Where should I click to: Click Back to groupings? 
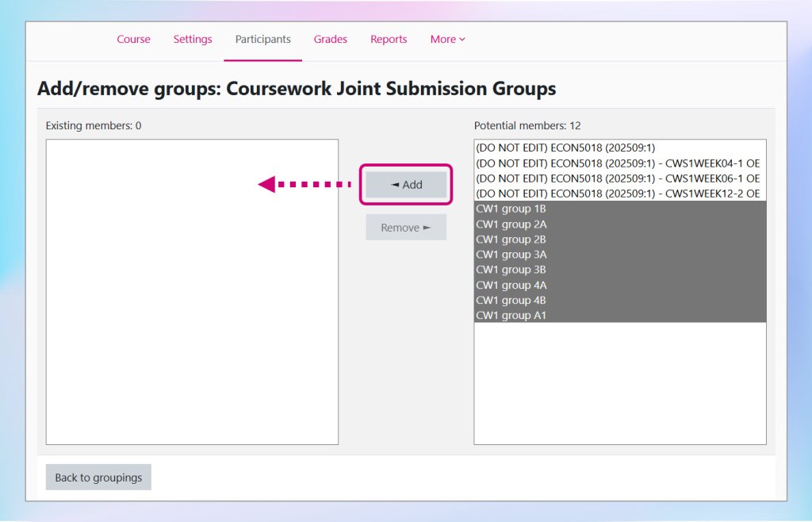pos(98,477)
